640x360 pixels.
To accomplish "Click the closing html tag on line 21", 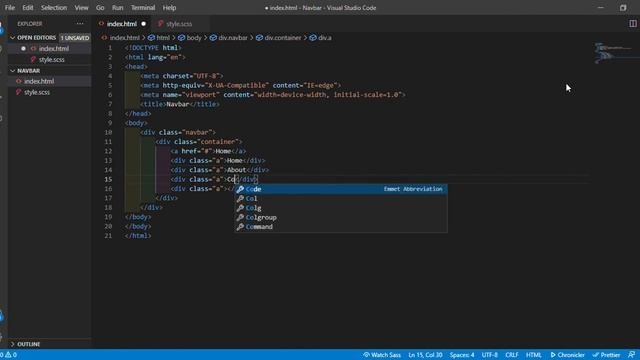I will (x=138, y=236).
